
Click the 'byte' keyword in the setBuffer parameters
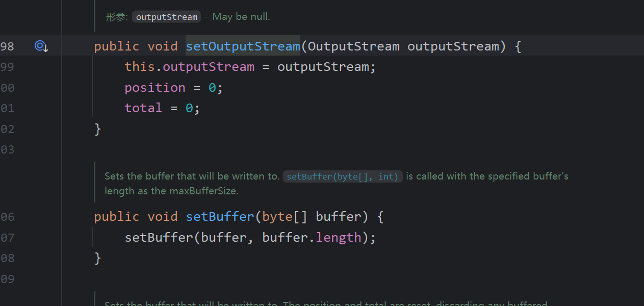tap(277, 217)
